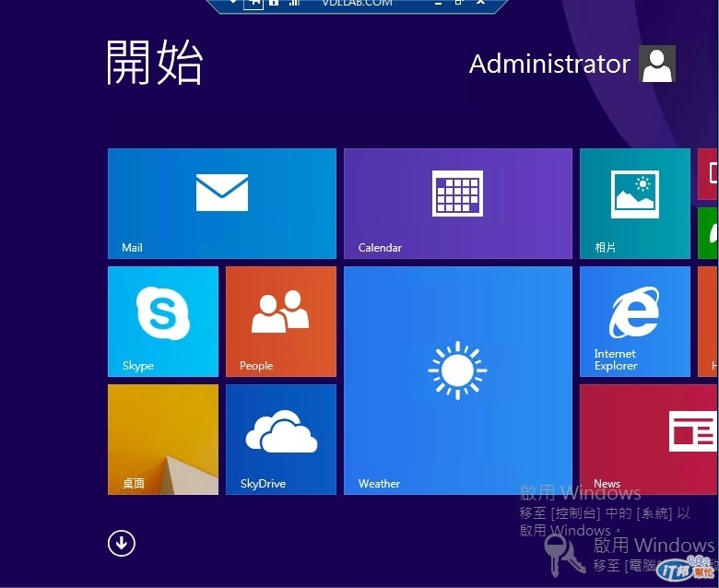Screen dimensions: 719x588
Task: Open the 桌面 desktop tile
Action: (x=163, y=440)
